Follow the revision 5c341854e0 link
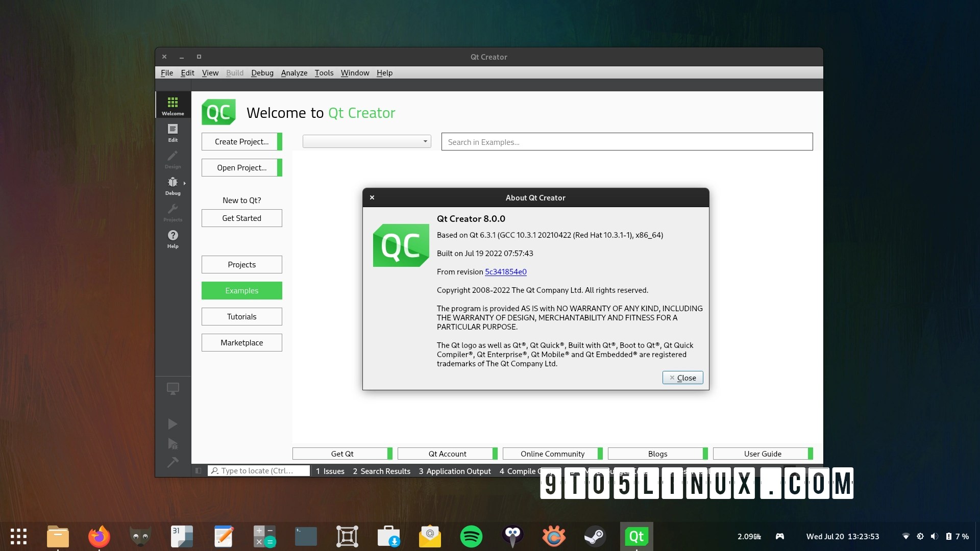The width and height of the screenshot is (980, 551). point(505,272)
